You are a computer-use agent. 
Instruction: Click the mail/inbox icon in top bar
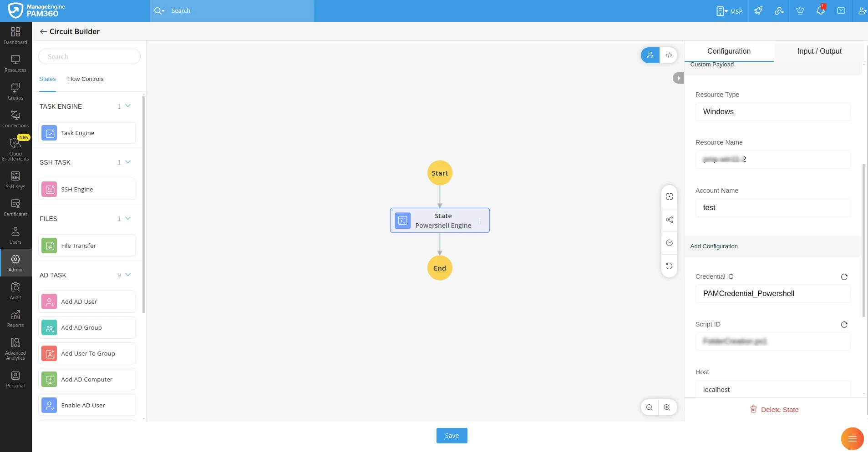click(x=842, y=10)
